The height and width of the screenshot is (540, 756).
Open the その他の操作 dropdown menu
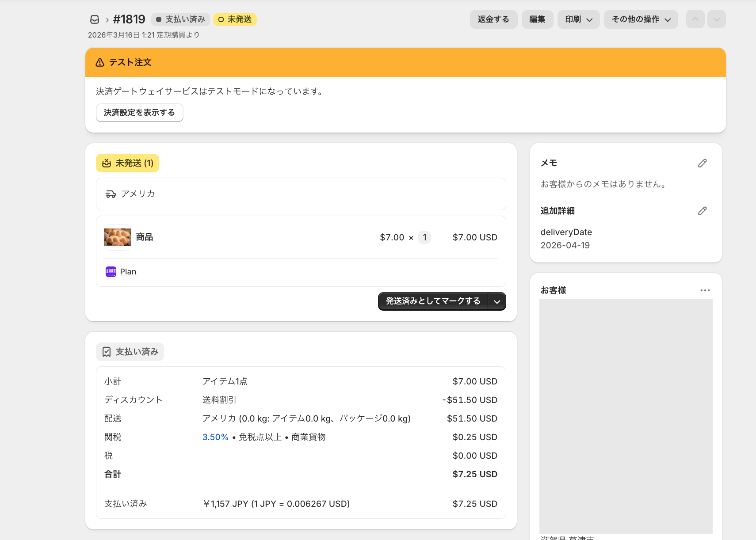(641, 19)
